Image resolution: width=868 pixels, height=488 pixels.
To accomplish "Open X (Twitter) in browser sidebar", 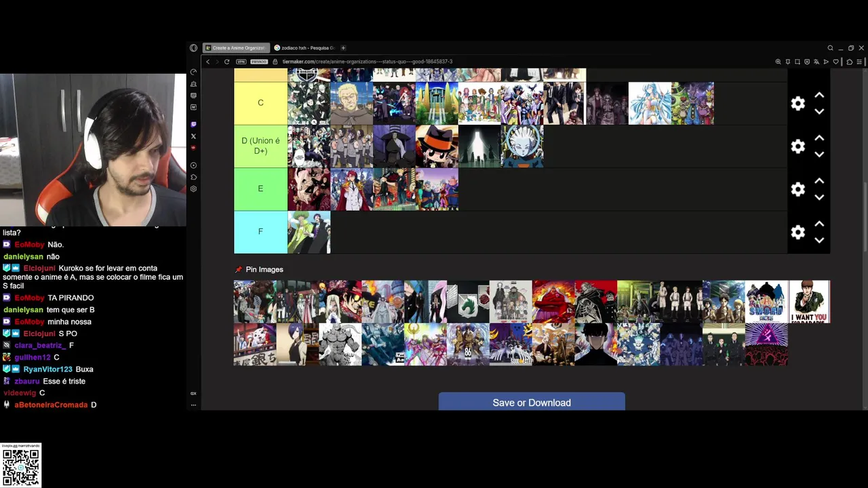I will click(x=193, y=136).
